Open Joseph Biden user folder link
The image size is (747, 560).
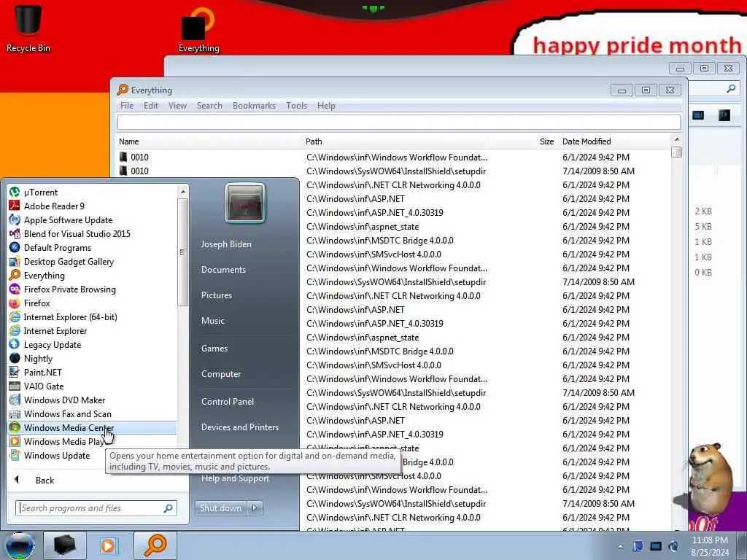pos(226,244)
